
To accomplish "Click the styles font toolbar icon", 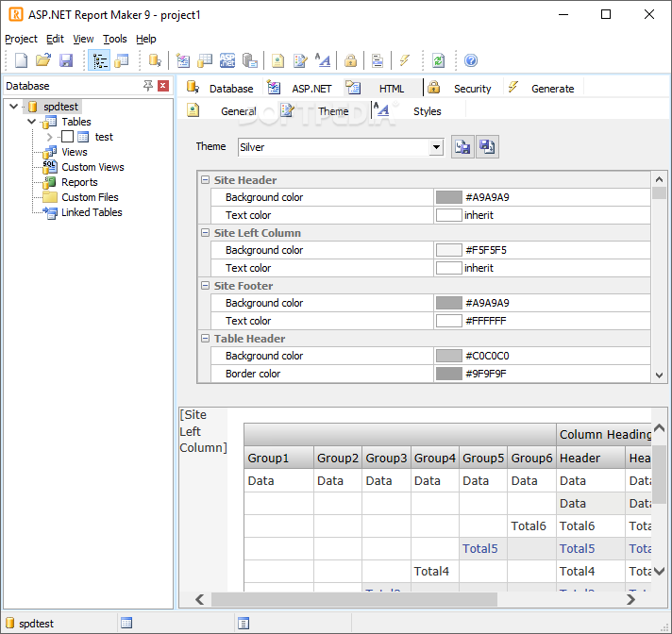I will [x=323, y=60].
